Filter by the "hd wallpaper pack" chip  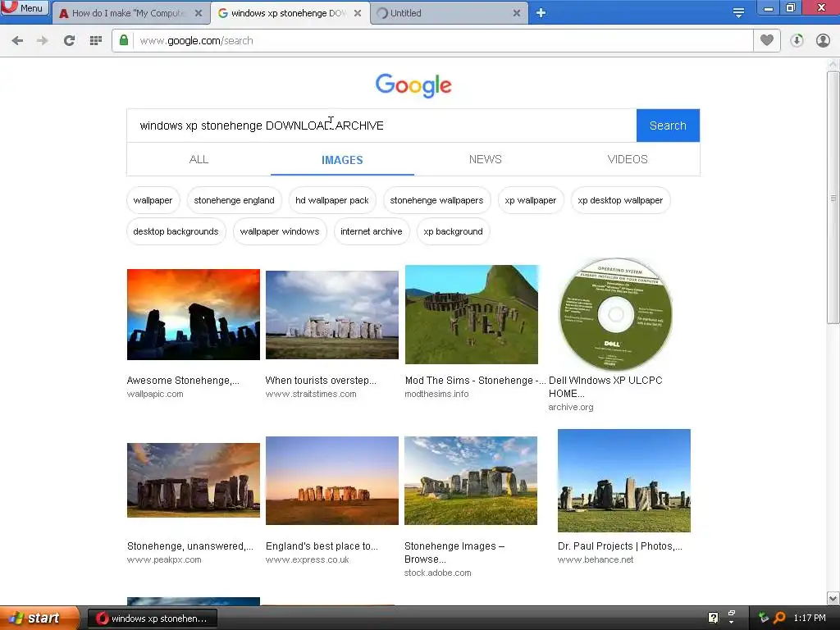point(332,200)
